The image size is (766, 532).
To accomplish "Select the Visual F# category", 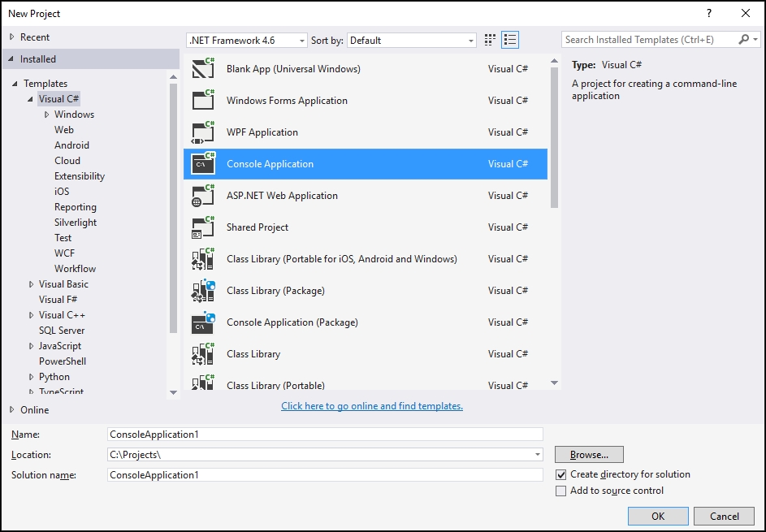I will click(x=58, y=300).
